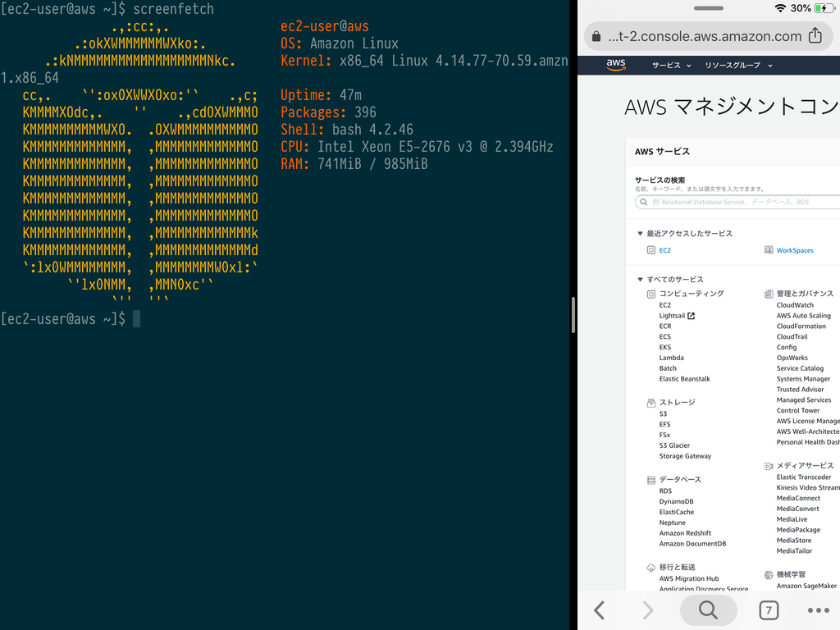Open the AWS Migration Hub link
Image resolution: width=840 pixels, height=630 pixels.
(689, 578)
